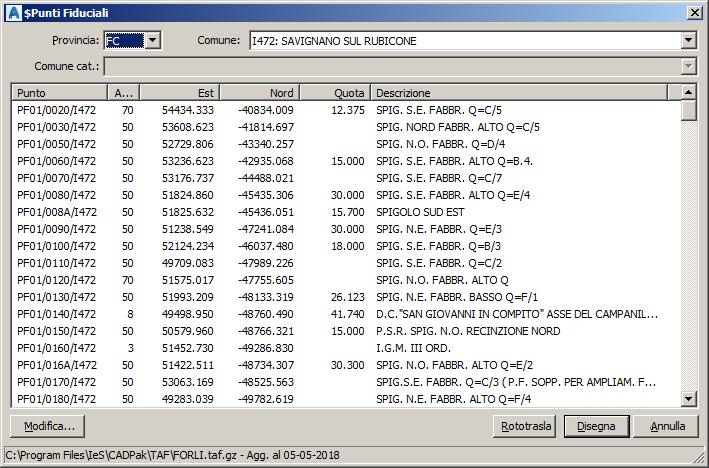Viewport: 709px width, 468px height.
Task: Sort by the Est column header
Action: [x=178, y=92]
